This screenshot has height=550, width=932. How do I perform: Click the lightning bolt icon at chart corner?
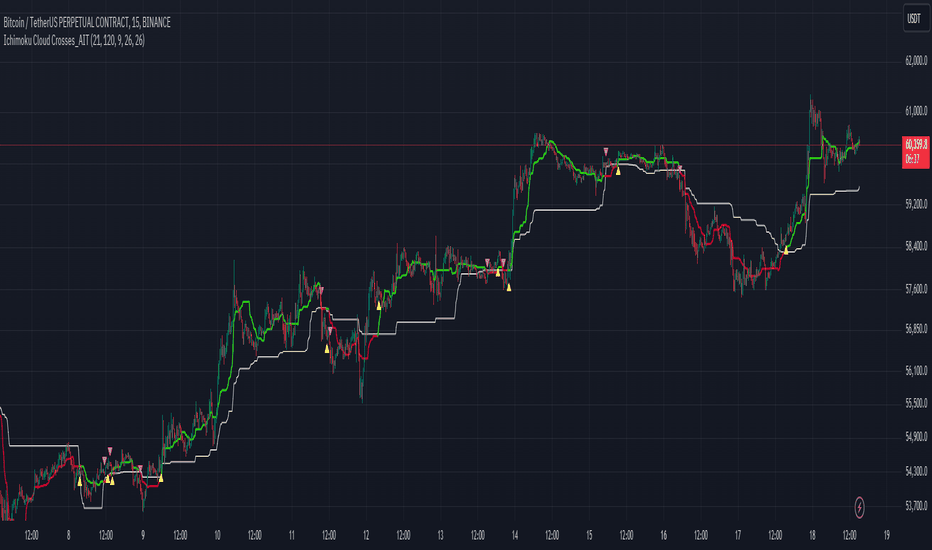click(859, 507)
